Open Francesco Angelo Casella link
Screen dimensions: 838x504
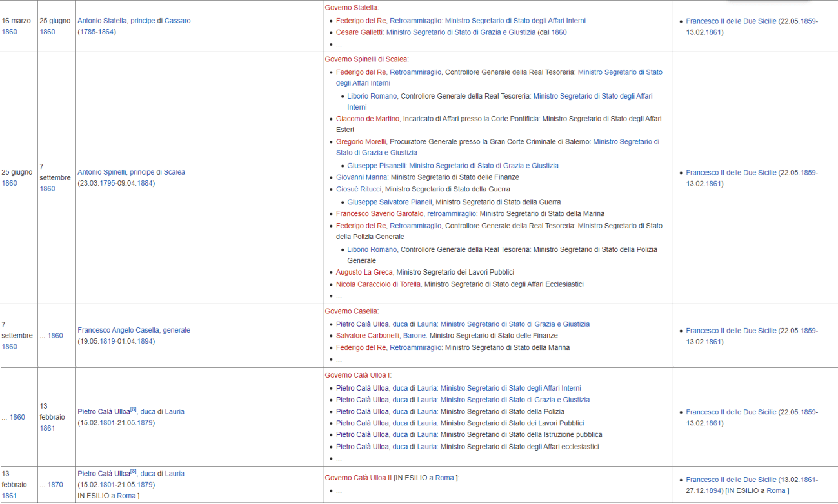(x=119, y=330)
